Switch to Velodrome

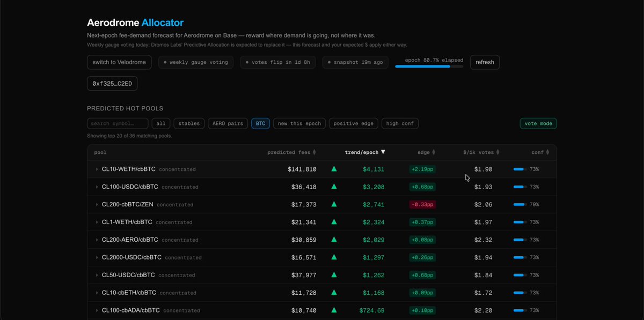coord(119,62)
